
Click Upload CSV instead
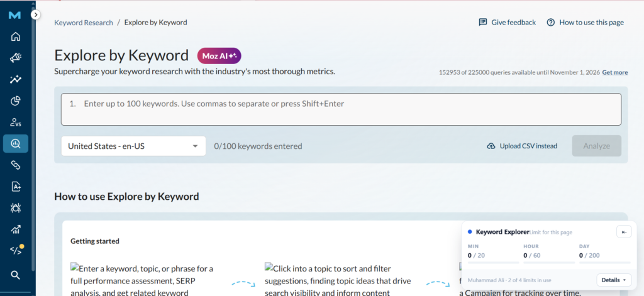(522, 146)
